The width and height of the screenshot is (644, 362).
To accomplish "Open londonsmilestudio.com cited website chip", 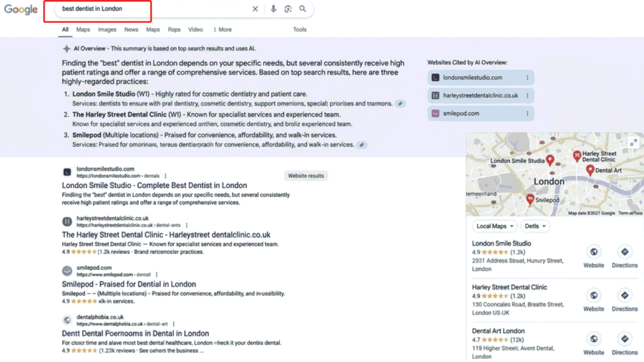I will coord(481,77).
